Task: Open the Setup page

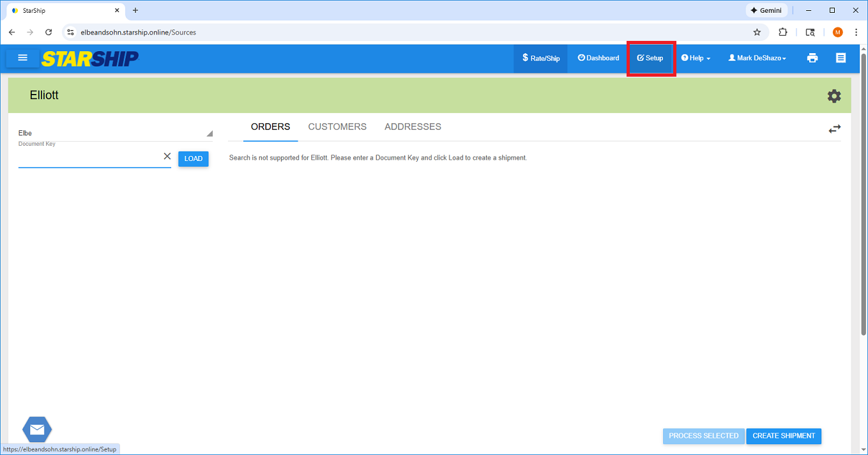Action: pyautogui.click(x=651, y=58)
